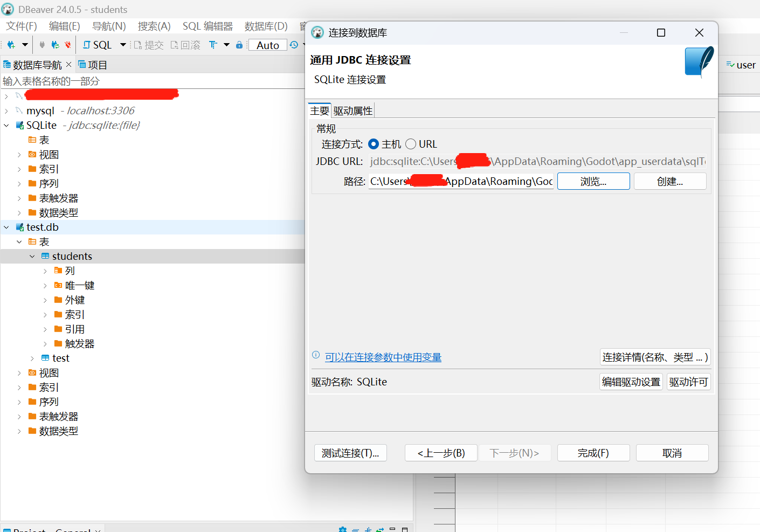Viewport: 760px width, 532px height.
Task: Click the 触发器 folder icon under students
Action: point(58,343)
